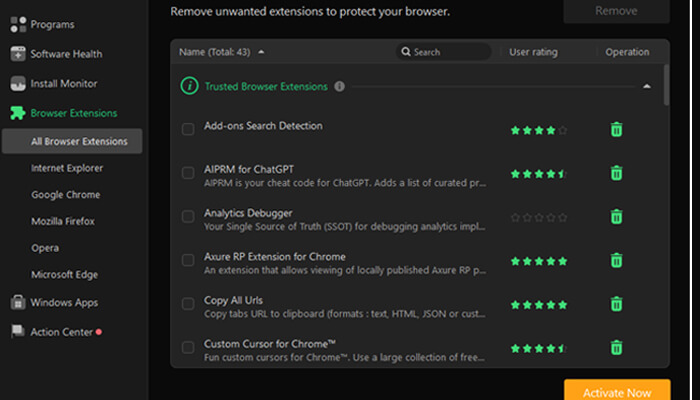Check the Add-ons Search Detection checkbox
The width and height of the screenshot is (700, 400).
point(188,129)
